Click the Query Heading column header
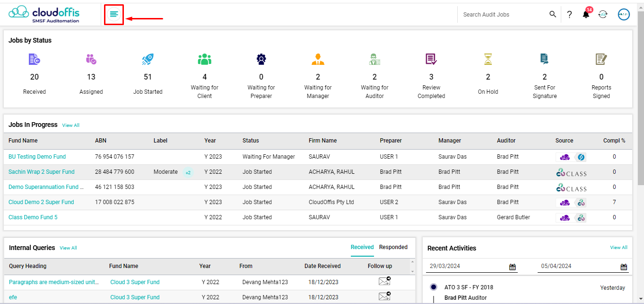This screenshot has width=644, height=304. click(28, 266)
